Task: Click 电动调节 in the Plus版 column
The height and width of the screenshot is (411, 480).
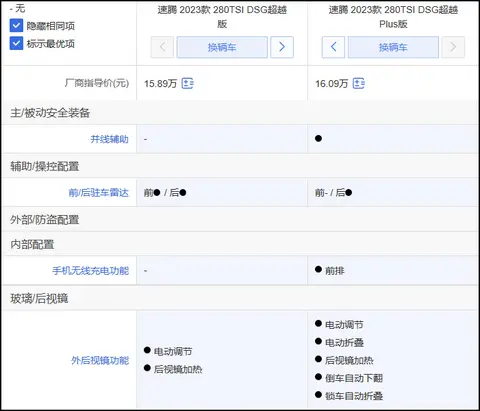Action: tap(344, 324)
